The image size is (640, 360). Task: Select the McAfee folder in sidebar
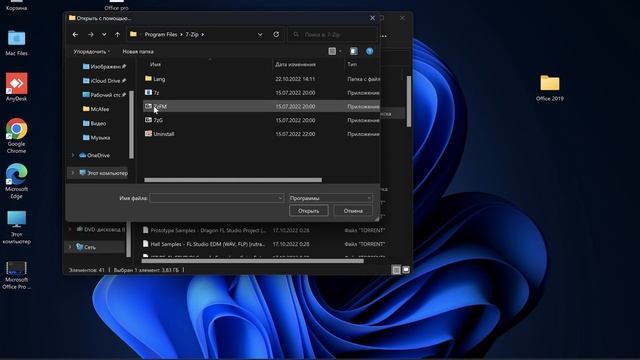96,109
